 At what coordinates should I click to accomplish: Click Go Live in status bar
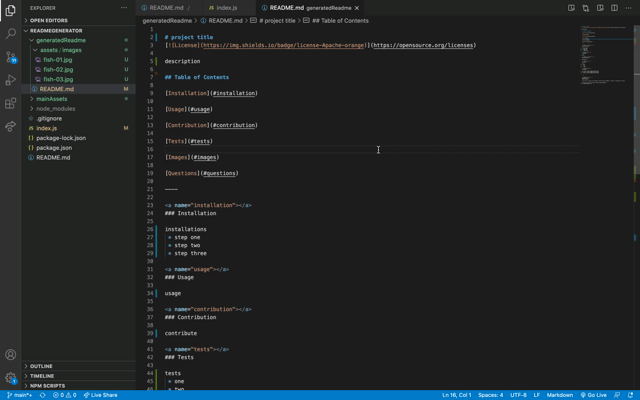[x=593, y=395]
